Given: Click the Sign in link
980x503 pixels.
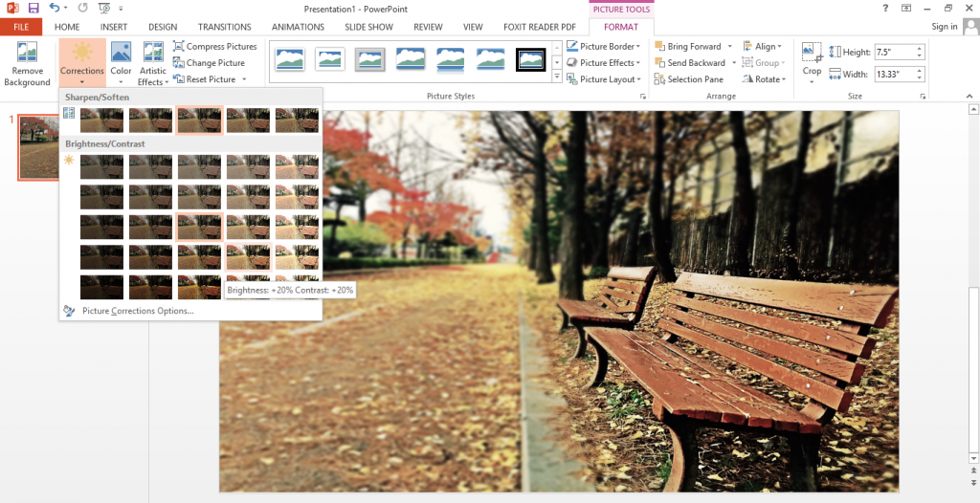Looking at the screenshot, I should point(945,26).
